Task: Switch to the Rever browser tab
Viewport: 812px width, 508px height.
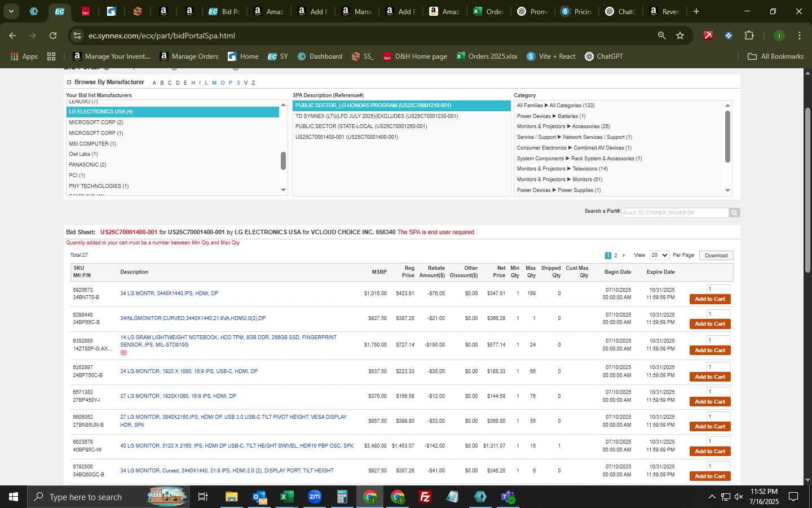Action: (664, 11)
